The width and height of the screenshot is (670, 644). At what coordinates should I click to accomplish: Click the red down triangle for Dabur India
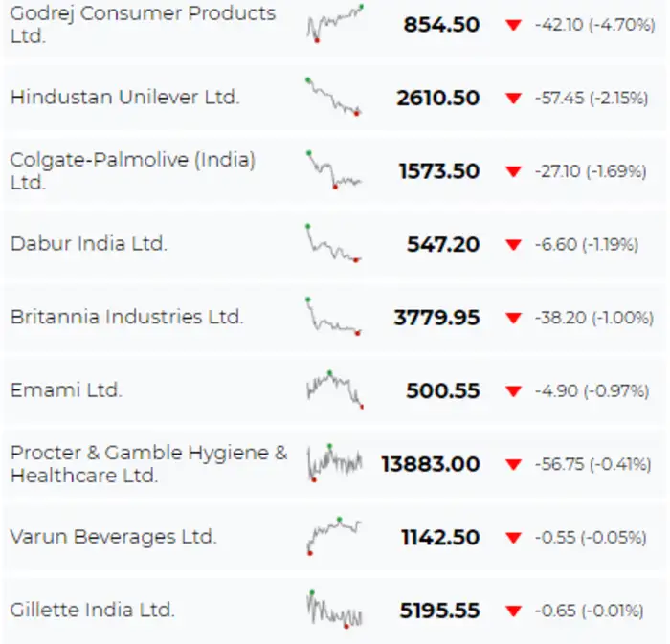click(x=514, y=245)
